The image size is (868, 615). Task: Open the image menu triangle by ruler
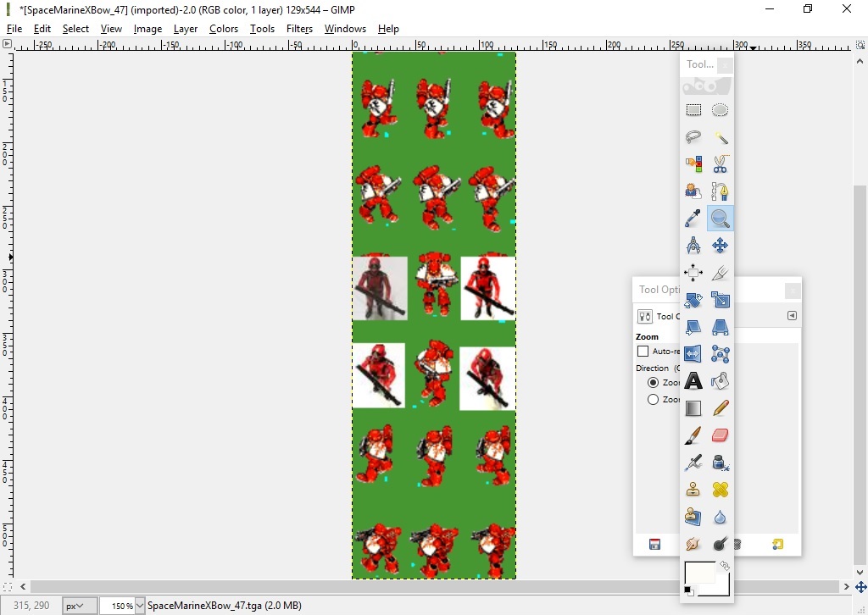(x=7, y=44)
